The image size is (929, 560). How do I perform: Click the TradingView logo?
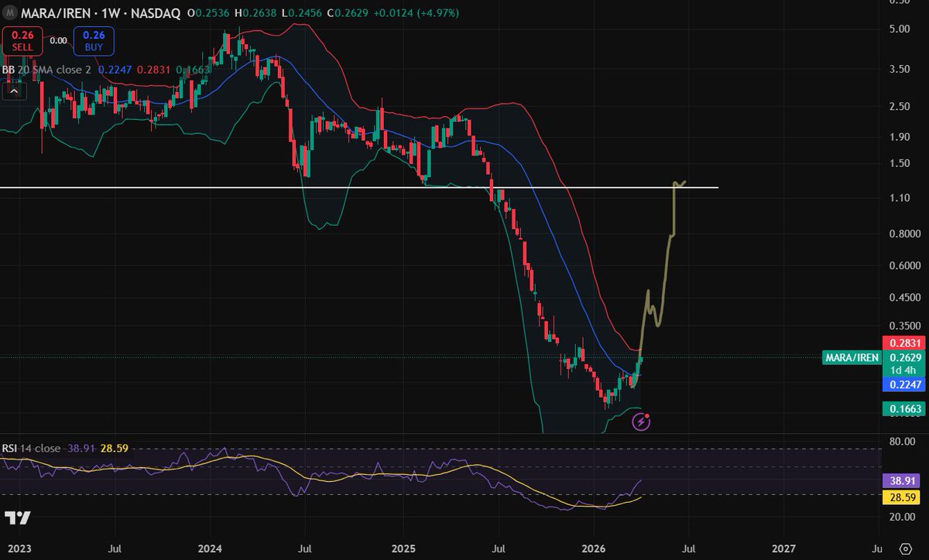pos(18,517)
